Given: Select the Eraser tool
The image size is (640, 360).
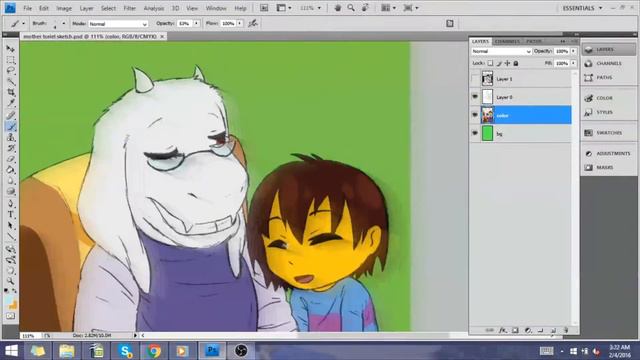Looking at the screenshot, I should (x=11, y=159).
